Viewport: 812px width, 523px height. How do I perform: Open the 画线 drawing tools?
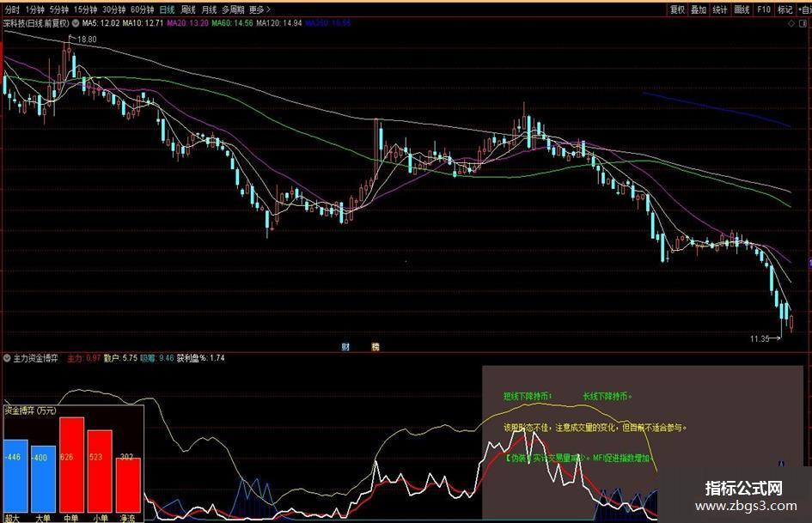(742, 9)
